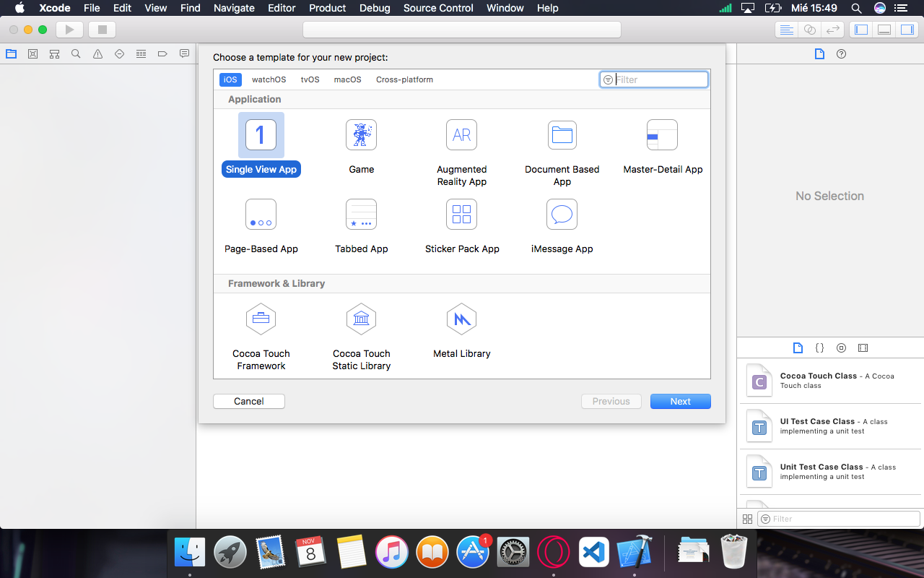The height and width of the screenshot is (578, 924).
Task: Select the Cocoa Touch Class file template
Action: point(829,381)
